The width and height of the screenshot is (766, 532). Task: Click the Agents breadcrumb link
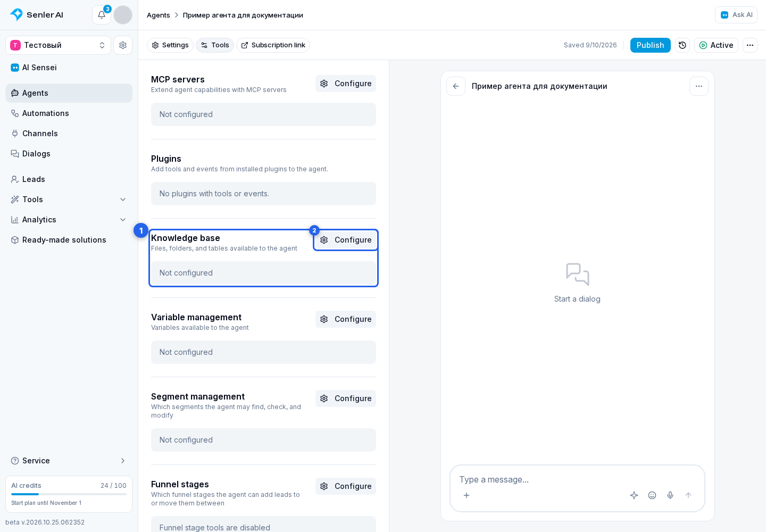tap(159, 15)
